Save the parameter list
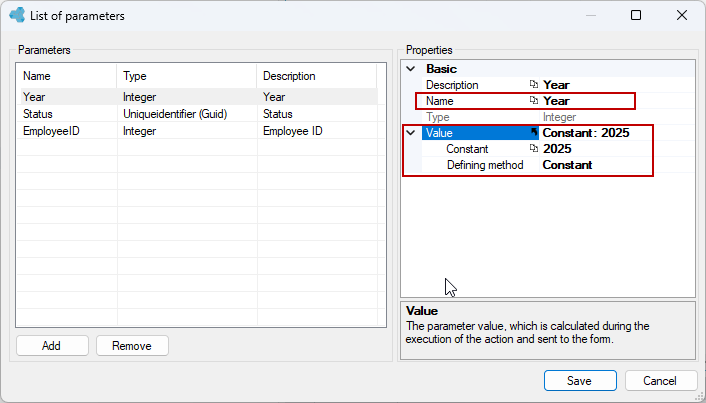Viewport: 706px width, 403px height. click(x=580, y=380)
